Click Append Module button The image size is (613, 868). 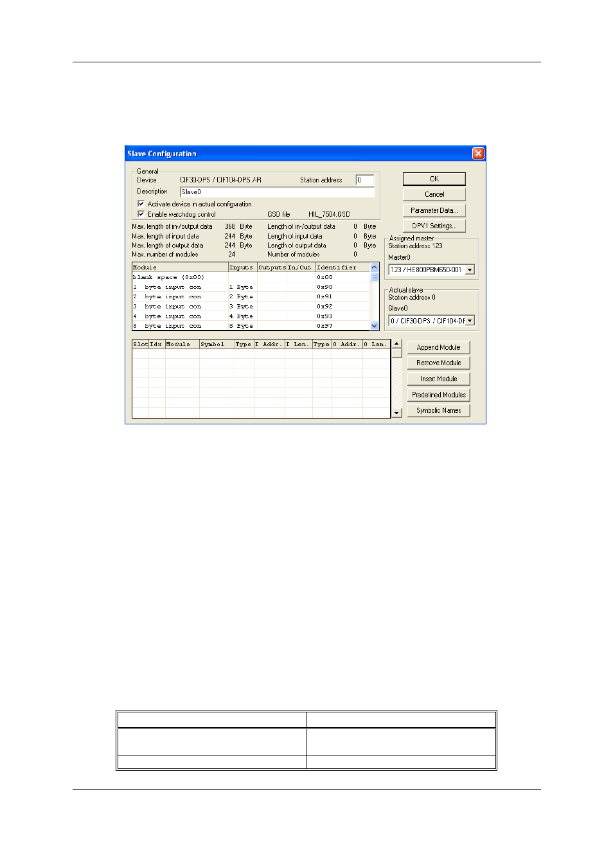pyautogui.click(x=438, y=347)
